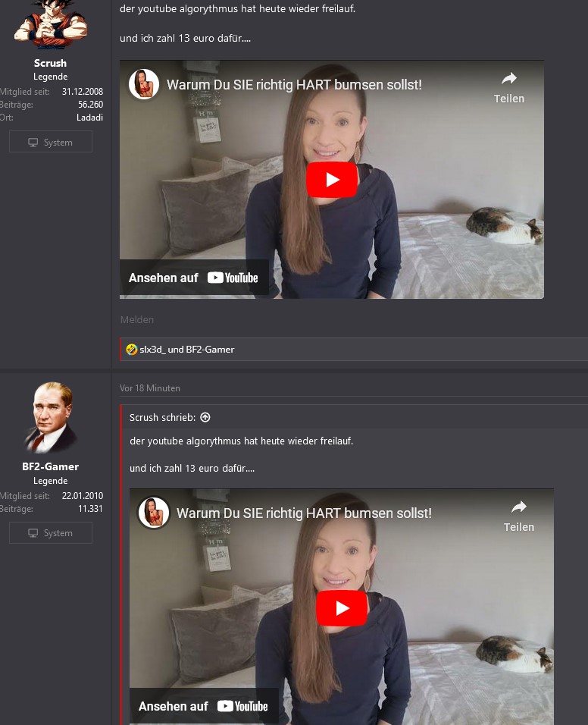588x725 pixels.
Task: Click Scrush's location text Ladadi
Action: click(89, 118)
